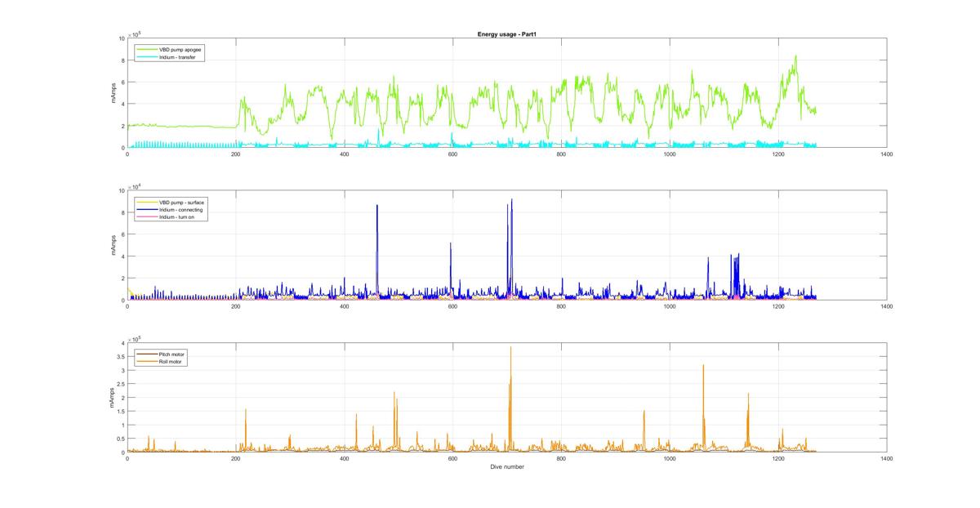This screenshot has height=508, width=980.
Task: Click the '1400' x-axis tick of bottom plot
Action: coord(886,459)
